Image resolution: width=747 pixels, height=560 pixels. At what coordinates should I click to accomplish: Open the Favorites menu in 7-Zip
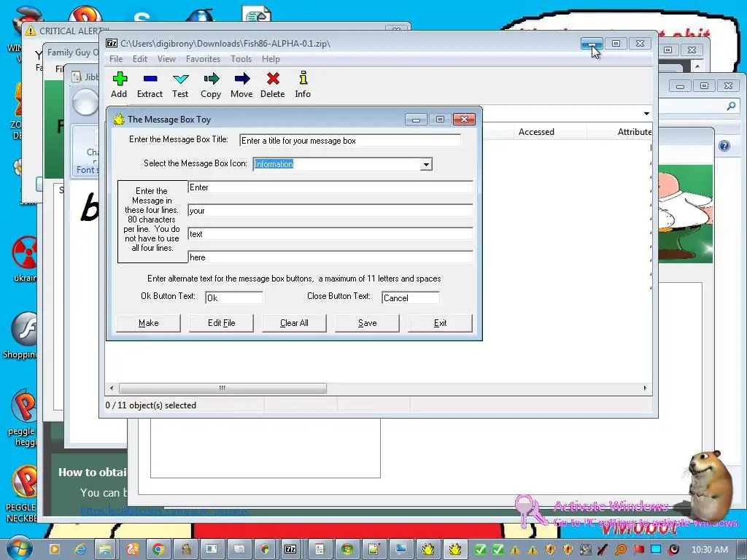[203, 59]
